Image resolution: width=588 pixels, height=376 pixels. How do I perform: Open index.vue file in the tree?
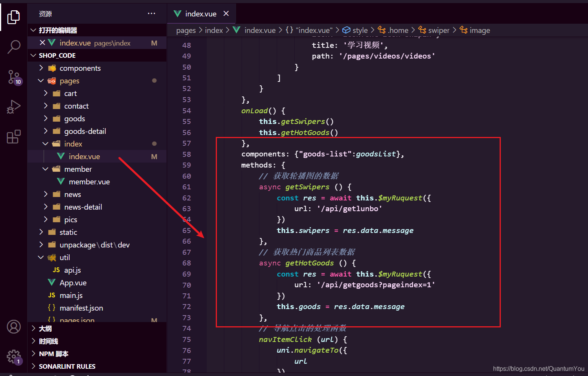click(x=97, y=156)
